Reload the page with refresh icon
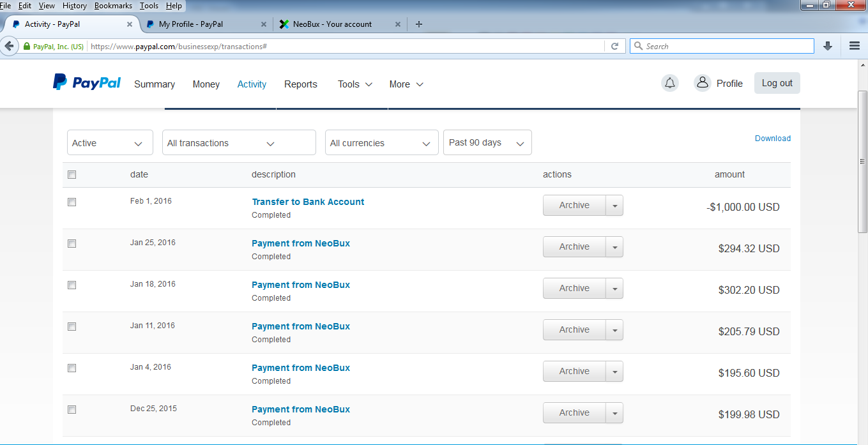 point(614,46)
